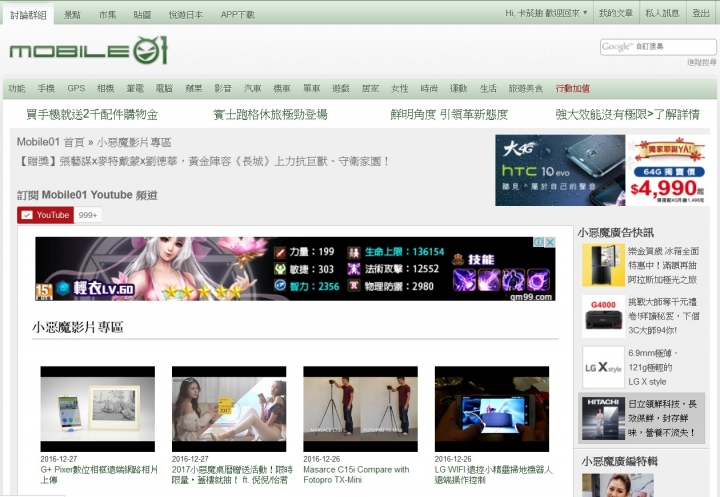
Task: Select 蘋果 category
Action: click(194, 88)
